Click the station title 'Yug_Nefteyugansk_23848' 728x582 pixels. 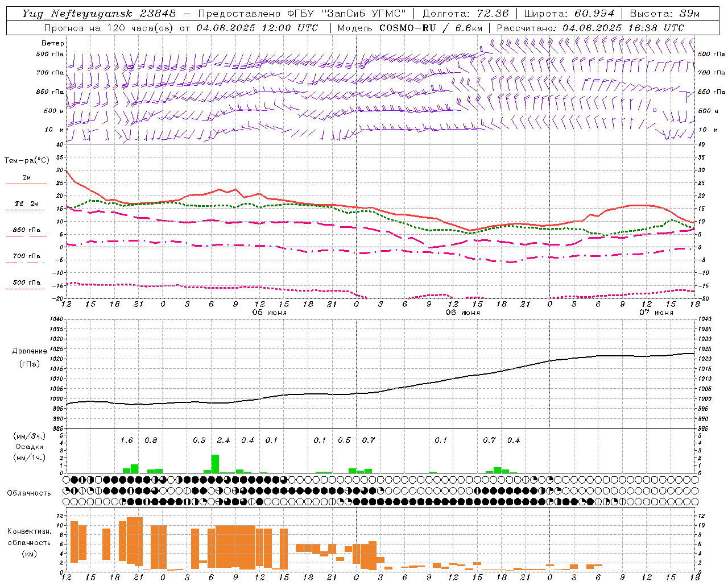[99, 14]
